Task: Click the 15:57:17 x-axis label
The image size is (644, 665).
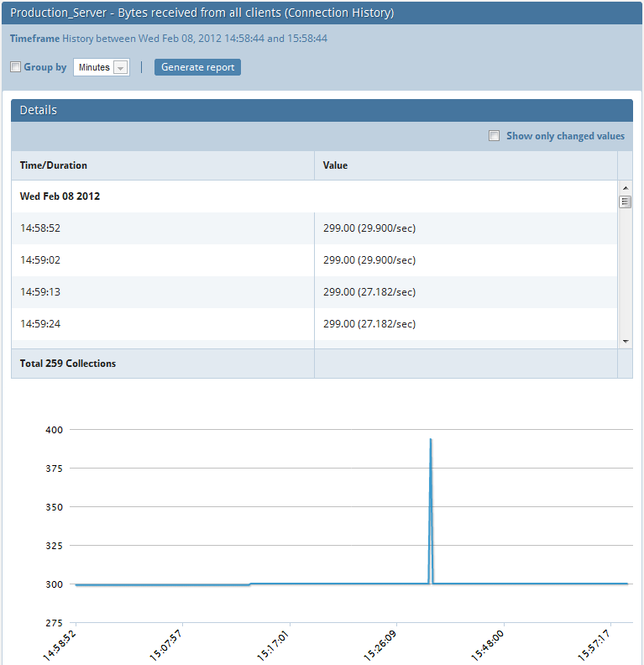Action: [x=594, y=645]
